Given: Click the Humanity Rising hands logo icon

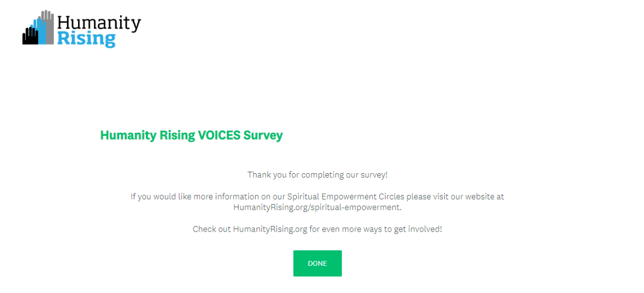Looking at the screenshot, I should pyautogui.click(x=38, y=28).
